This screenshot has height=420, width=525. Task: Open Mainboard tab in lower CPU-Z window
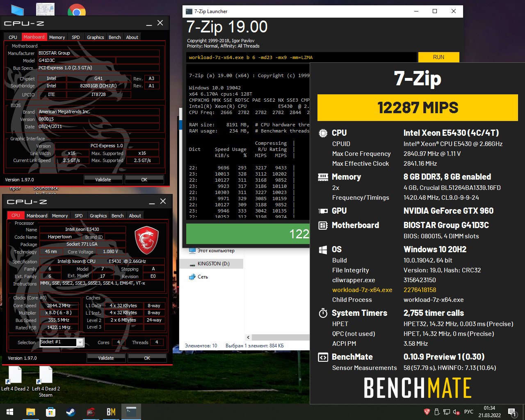(37, 216)
